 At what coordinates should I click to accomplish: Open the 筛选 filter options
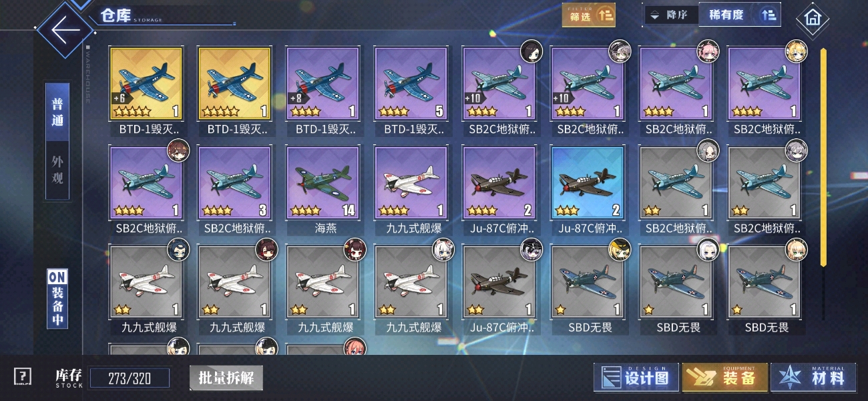(x=588, y=15)
